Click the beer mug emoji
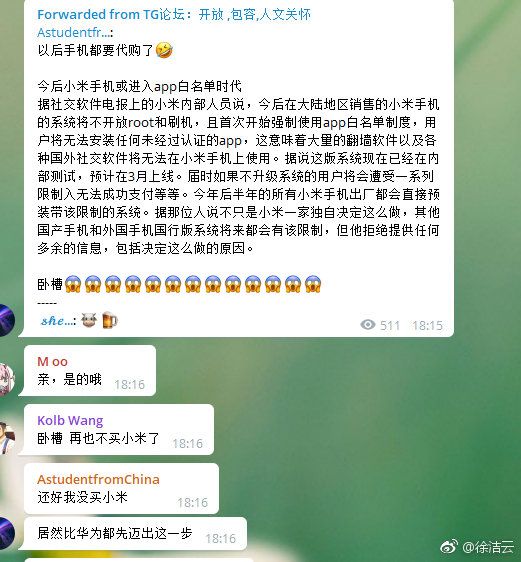The image size is (521, 562). (x=109, y=320)
